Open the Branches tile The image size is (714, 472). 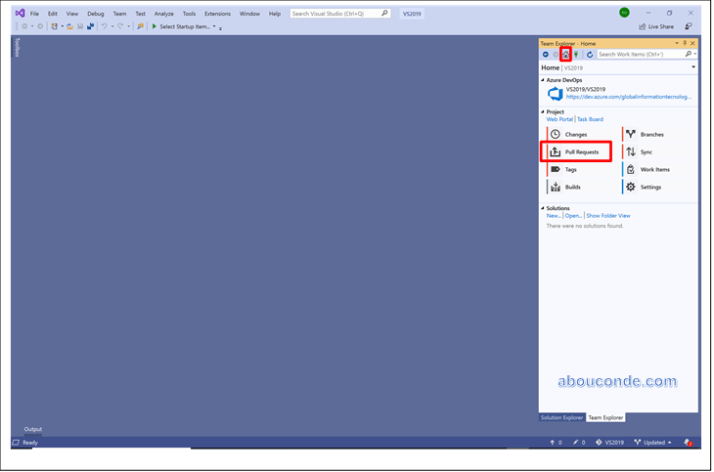651,134
